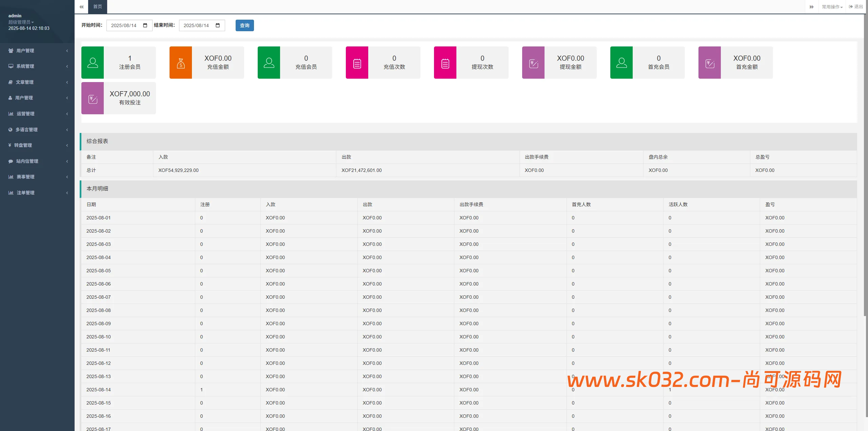Image resolution: width=868 pixels, height=431 pixels.
Task: Select the 首页 tab
Action: [x=98, y=7]
